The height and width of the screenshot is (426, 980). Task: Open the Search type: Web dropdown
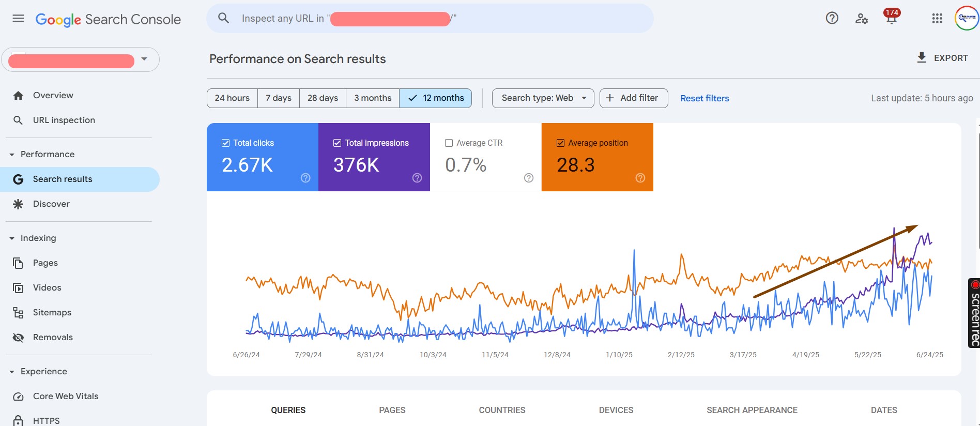543,98
